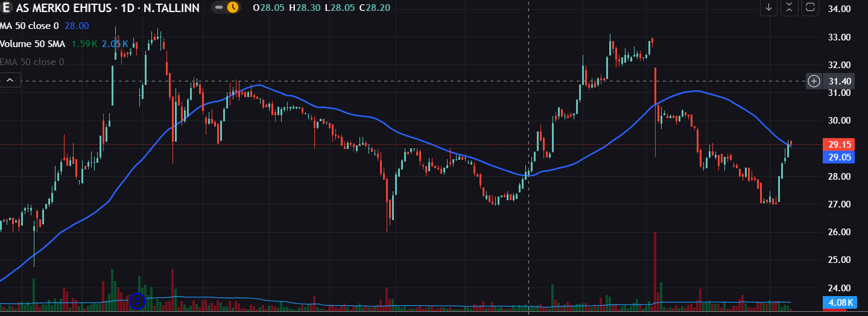Click the 30.00 price axis label
This screenshot has height=316, width=868.
tap(840, 121)
